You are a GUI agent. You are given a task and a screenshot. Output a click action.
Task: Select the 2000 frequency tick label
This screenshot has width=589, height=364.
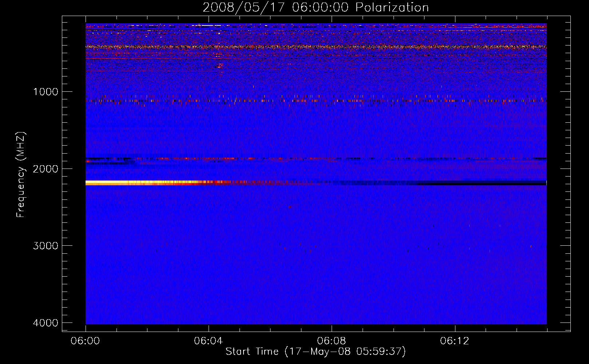(46, 169)
